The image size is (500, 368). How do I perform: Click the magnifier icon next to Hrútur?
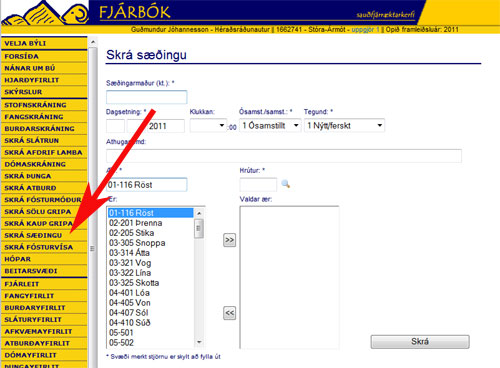click(x=286, y=184)
